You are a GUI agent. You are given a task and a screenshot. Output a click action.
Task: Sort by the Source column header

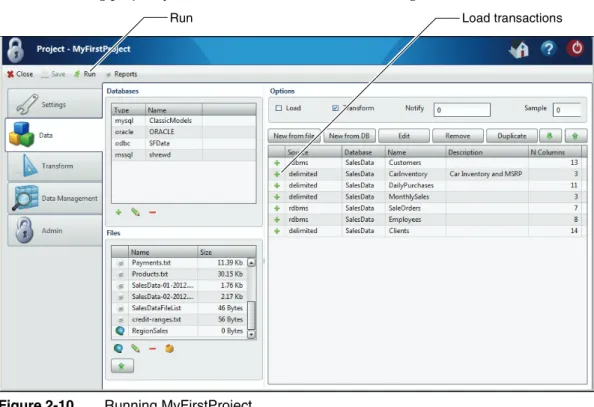coord(313,152)
